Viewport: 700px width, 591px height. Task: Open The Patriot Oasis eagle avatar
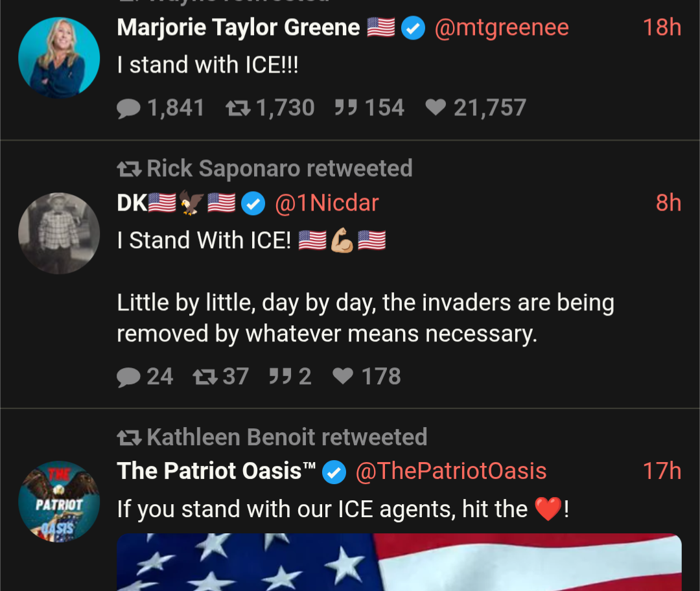59,502
